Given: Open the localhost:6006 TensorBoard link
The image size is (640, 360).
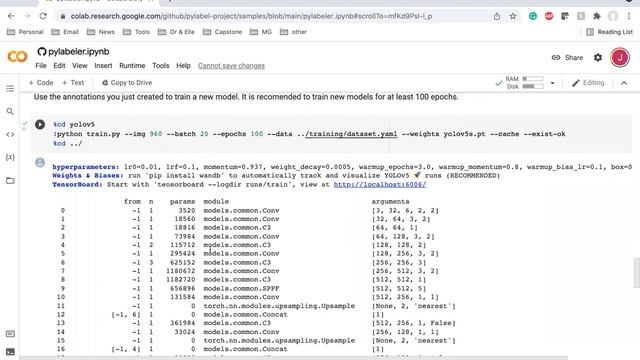Looking at the screenshot, I should 380,184.
